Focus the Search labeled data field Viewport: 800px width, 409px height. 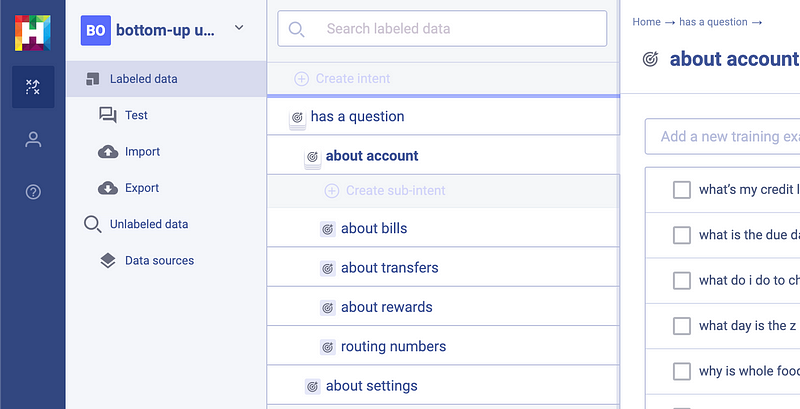click(460, 29)
